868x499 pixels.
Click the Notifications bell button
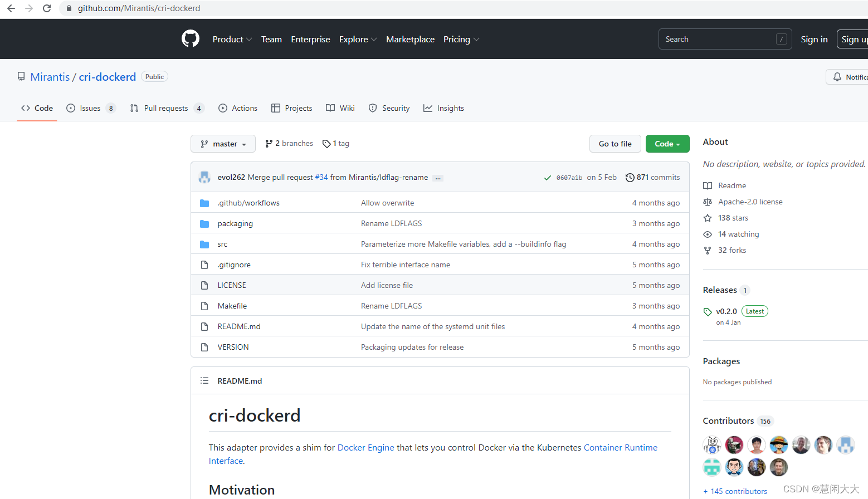[x=847, y=77]
